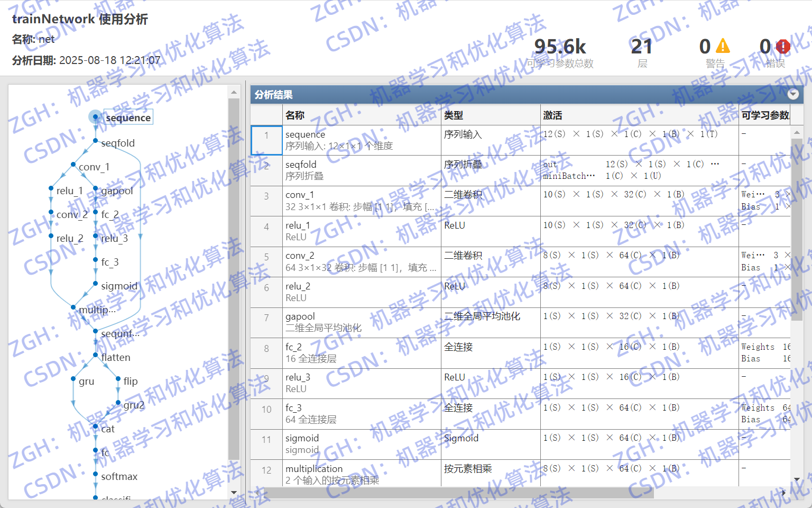Viewport: 812px width, 508px height.
Task: Click the 类型 column header
Action: (491, 115)
